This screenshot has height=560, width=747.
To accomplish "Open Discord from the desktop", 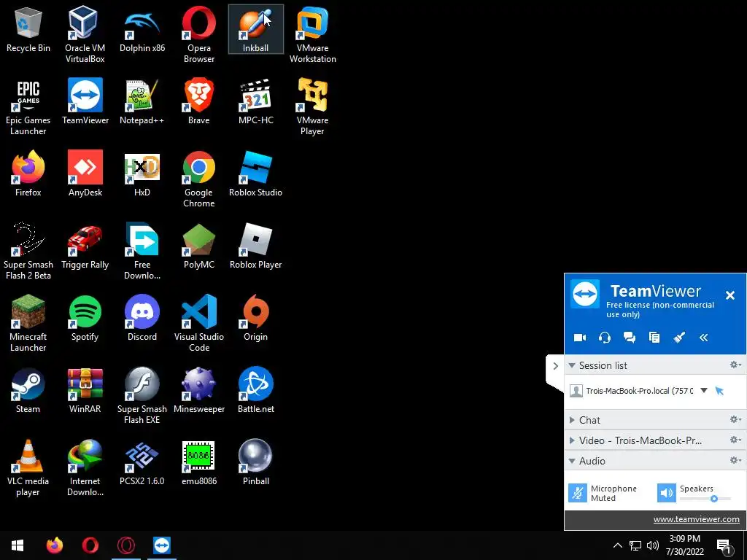I will point(142,318).
